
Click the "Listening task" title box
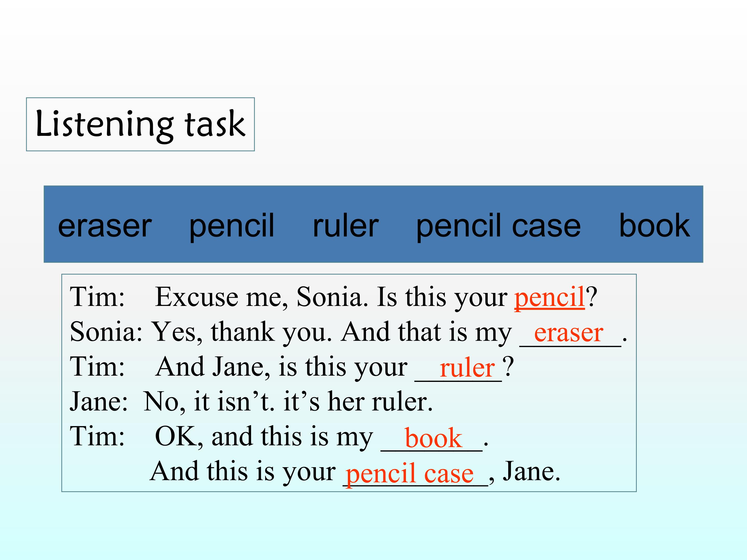tap(140, 124)
